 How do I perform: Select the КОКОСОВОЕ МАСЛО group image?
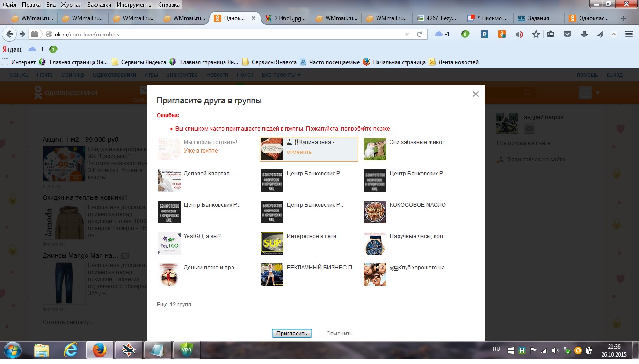375,212
